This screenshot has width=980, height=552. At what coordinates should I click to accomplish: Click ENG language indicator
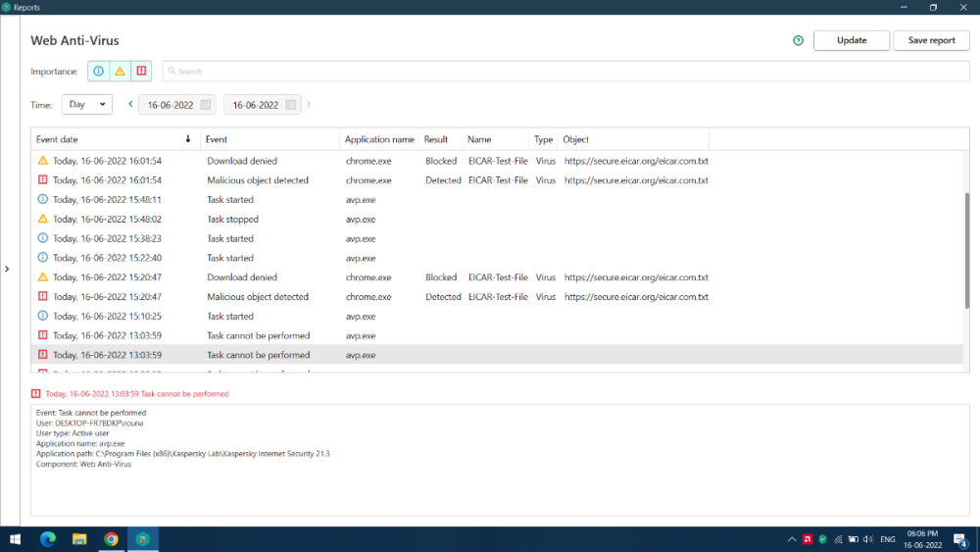coord(888,539)
